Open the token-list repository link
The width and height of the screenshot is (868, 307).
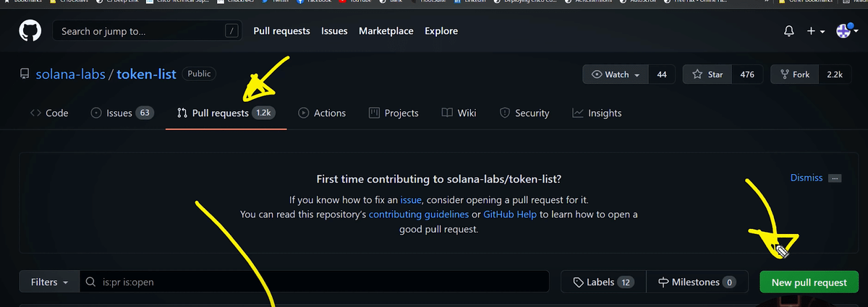[x=147, y=74]
